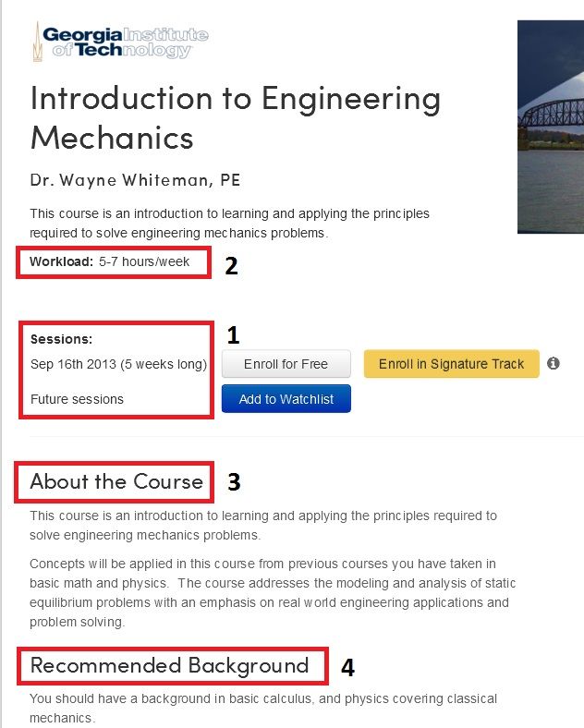
Task: Click the Introduction to Engineering Mechanics title
Action: [236, 118]
